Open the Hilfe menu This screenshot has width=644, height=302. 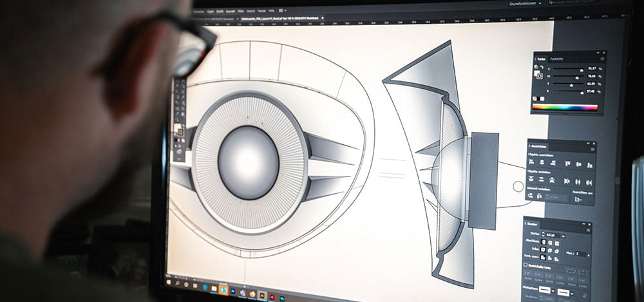pos(271,11)
